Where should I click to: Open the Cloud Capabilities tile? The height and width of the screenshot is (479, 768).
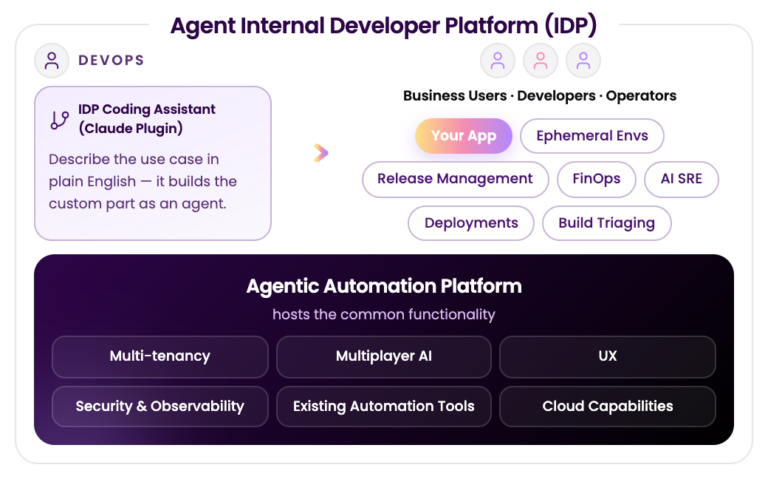(607, 407)
